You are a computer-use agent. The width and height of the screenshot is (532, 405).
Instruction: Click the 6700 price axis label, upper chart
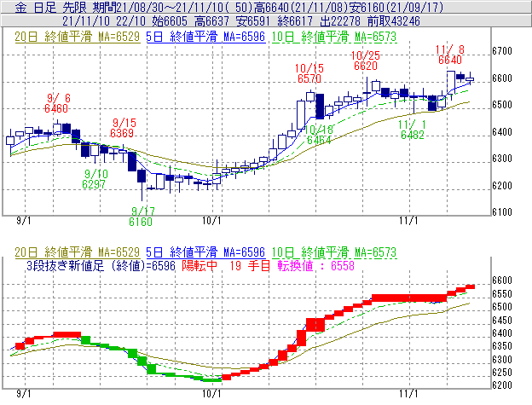click(502, 51)
